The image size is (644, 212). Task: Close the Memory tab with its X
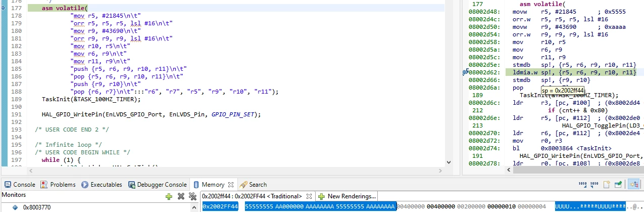(x=231, y=185)
